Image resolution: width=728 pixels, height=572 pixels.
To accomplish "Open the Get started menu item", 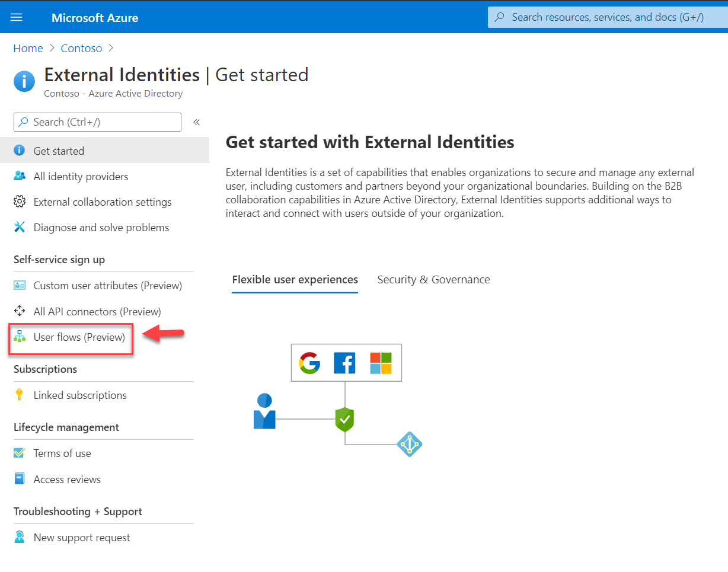I will [x=104, y=151].
